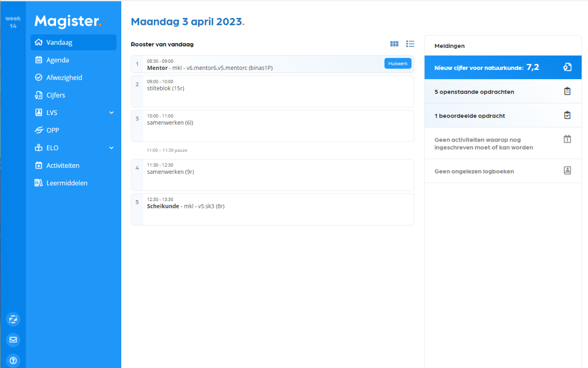This screenshot has height=368, width=588.
Task: Open the stilteblok (15r) lesson
Action: 272,92
